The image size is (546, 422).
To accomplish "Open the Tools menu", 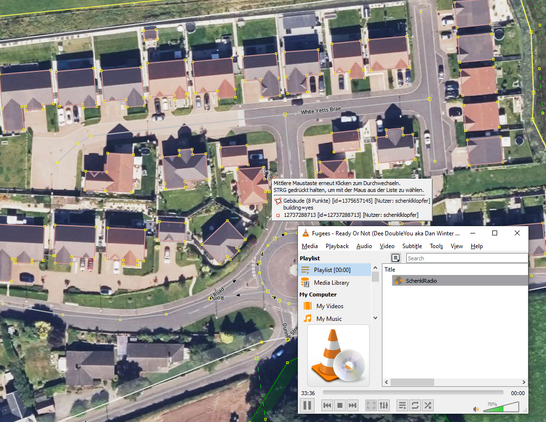I will (436, 246).
